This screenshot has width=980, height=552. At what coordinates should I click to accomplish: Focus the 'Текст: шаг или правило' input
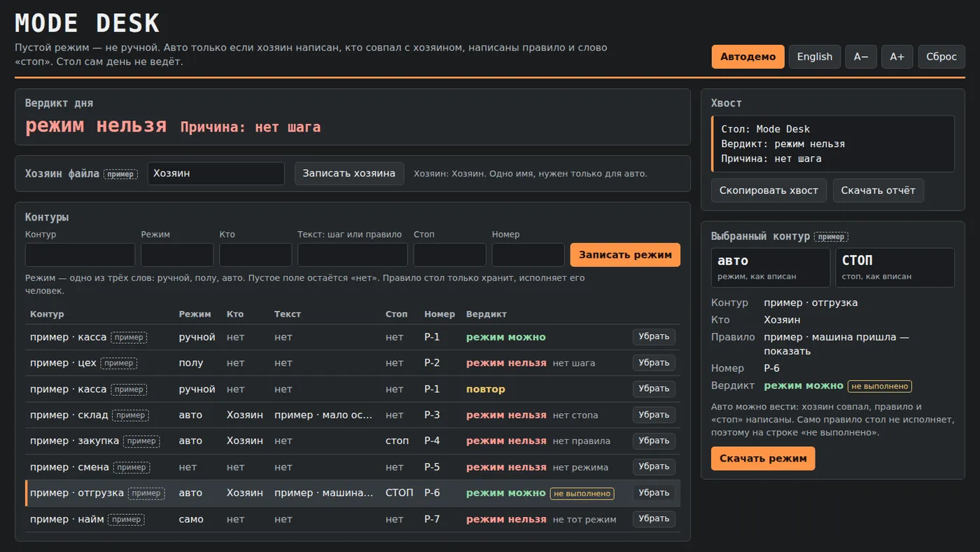[x=353, y=255]
